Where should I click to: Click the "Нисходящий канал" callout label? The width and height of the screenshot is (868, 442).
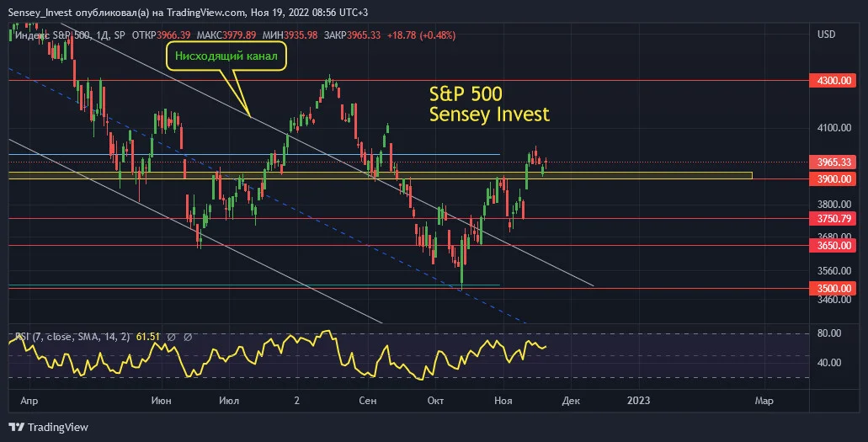point(226,56)
